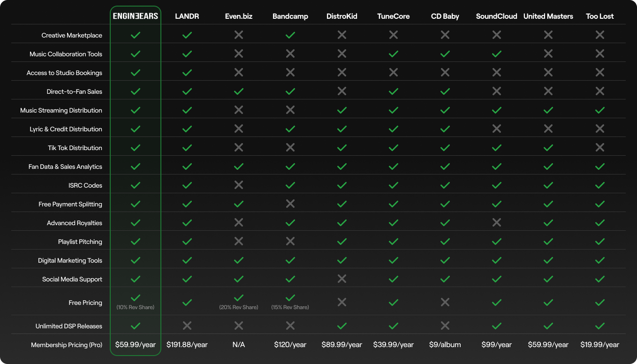Image resolution: width=637 pixels, height=364 pixels.
Task: Click LANDR checkmark for Creative Marketplace
Action: click(187, 35)
